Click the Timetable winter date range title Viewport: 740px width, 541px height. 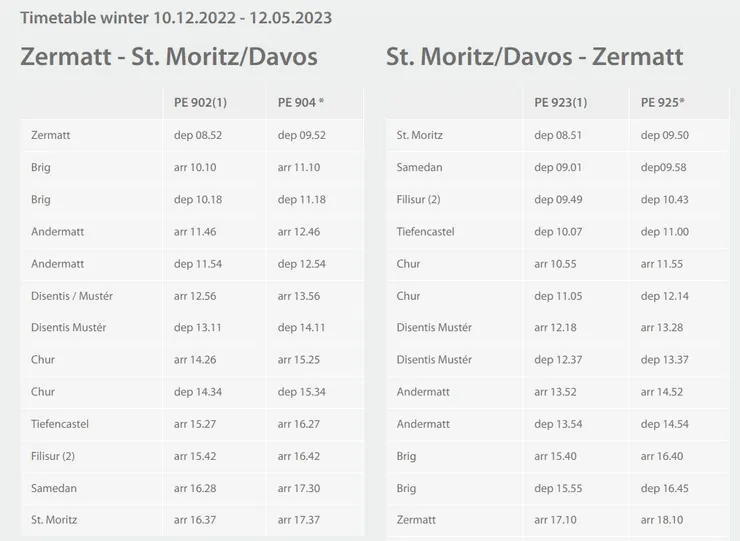point(176,18)
